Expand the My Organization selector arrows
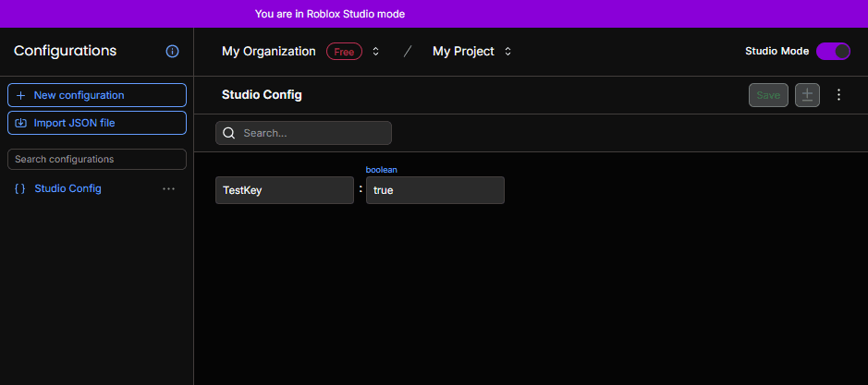This screenshot has width=868, height=385. coord(376,52)
